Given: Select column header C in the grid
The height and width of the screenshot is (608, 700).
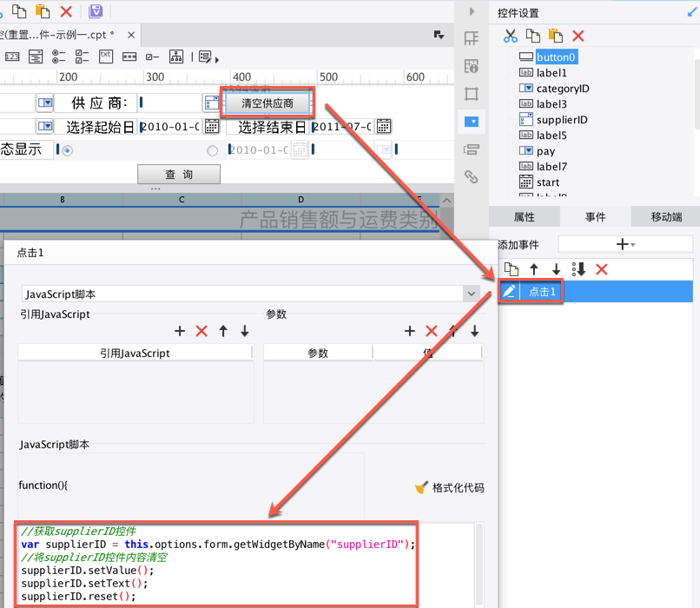Looking at the screenshot, I should [182, 200].
